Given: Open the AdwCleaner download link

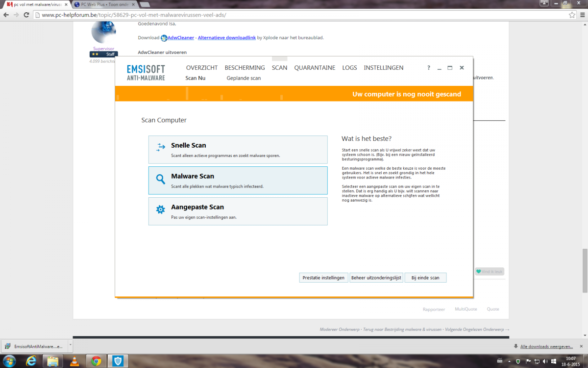Looking at the screenshot, I should (181, 37).
